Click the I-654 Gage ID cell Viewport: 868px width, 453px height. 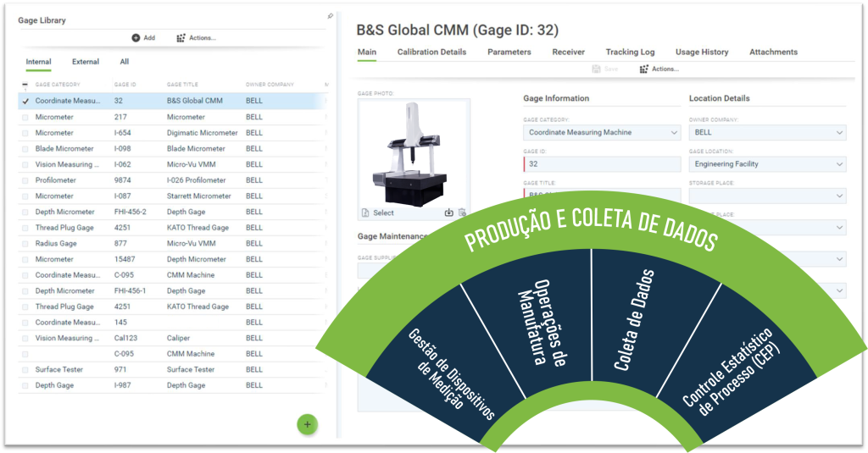[122, 133]
